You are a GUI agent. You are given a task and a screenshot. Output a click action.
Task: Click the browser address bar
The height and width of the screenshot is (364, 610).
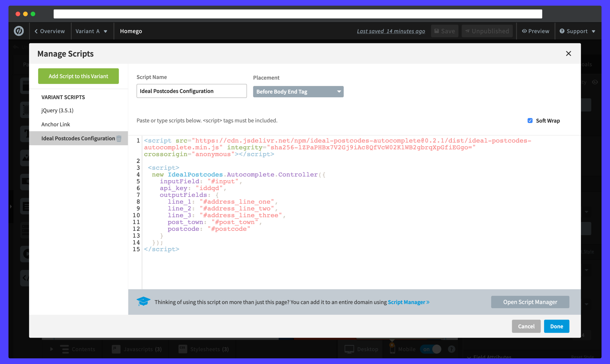point(298,14)
